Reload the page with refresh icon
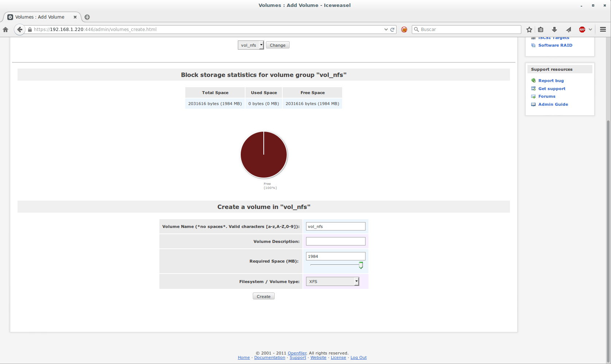Screen dimensions: 611x364 pyautogui.click(x=392, y=30)
